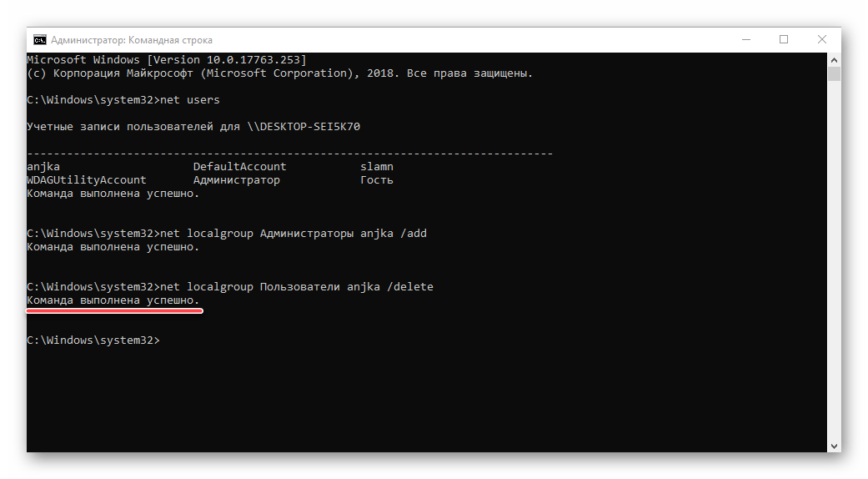868x479 pixels.
Task: Maximize the Command Prompt window
Action: [784, 39]
